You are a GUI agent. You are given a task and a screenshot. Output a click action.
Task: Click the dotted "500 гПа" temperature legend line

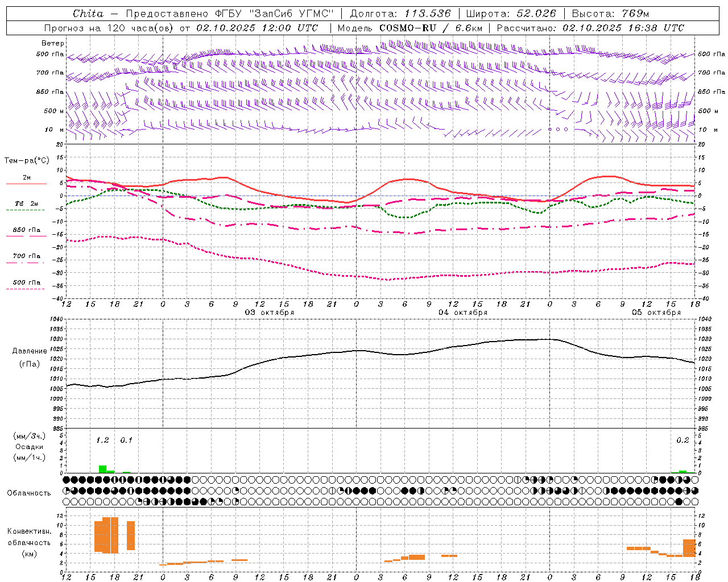[x=26, y=289]
